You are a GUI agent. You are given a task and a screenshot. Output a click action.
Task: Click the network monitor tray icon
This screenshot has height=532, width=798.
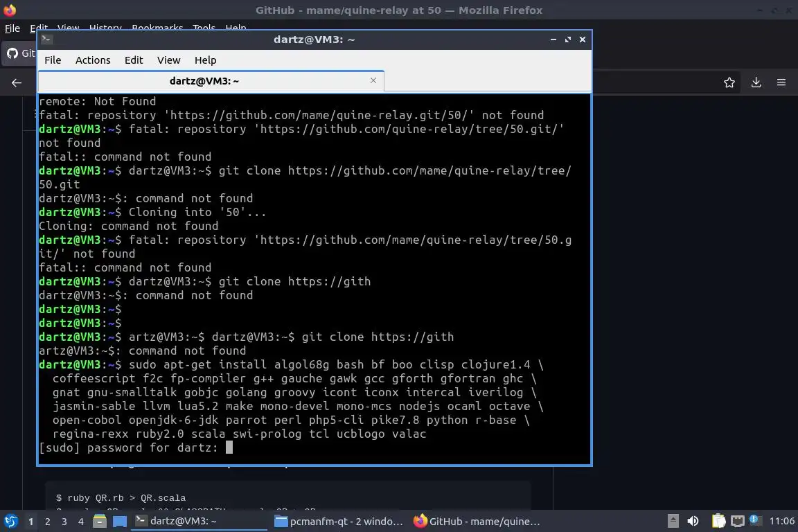(x=737, y=521)
